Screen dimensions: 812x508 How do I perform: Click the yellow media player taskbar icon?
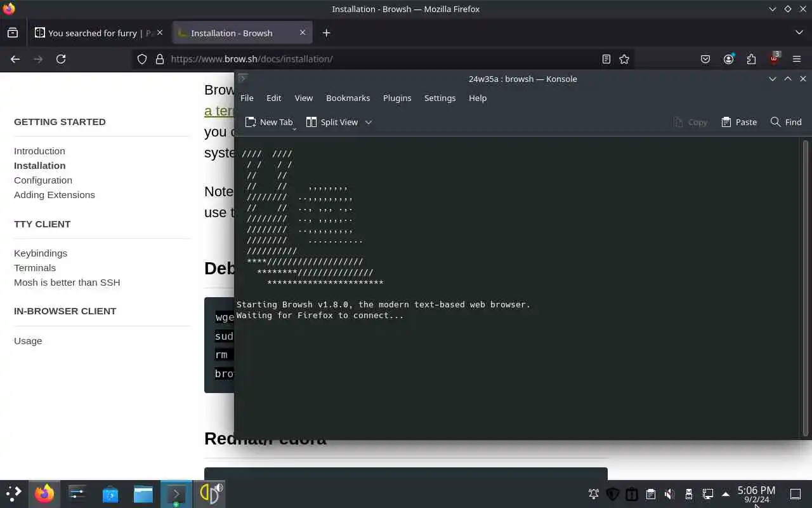click(209, 493)
